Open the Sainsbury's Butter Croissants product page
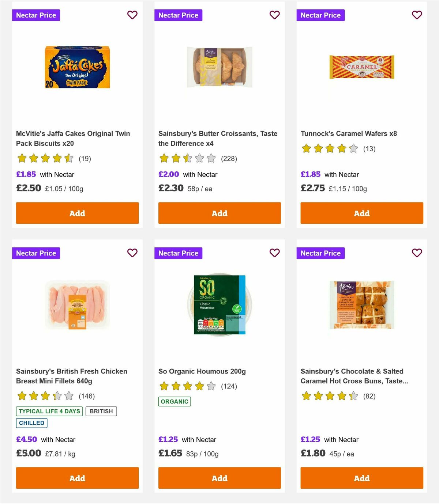The width and height of the screenshot is (439, 504). click(x=218, y=139)
